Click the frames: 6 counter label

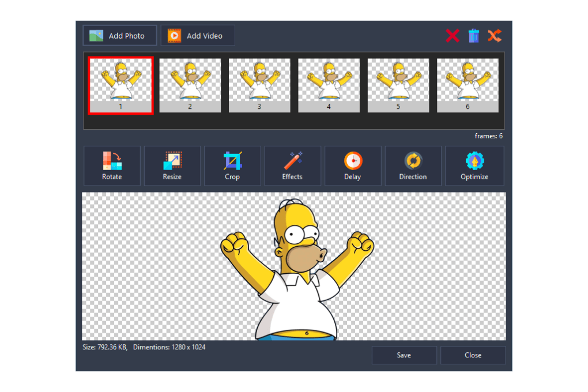tap(487, 135)
